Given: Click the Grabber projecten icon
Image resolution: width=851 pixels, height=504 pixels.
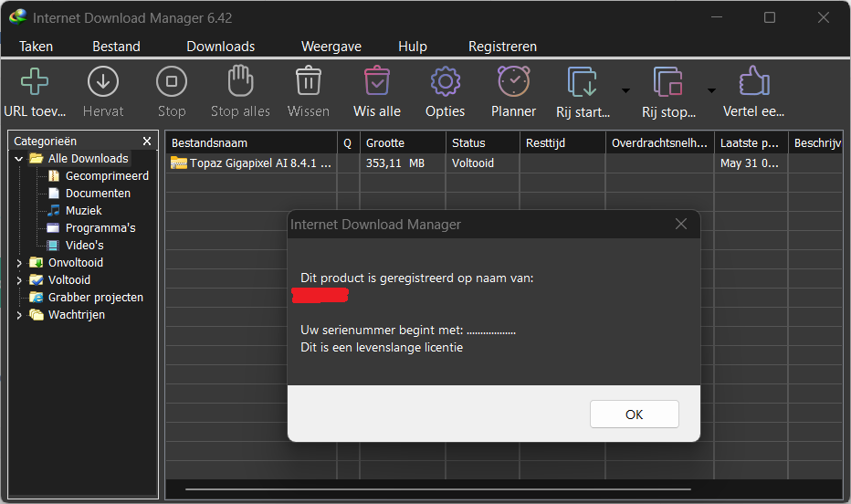Looking at the screenshot, I should 37,298.
